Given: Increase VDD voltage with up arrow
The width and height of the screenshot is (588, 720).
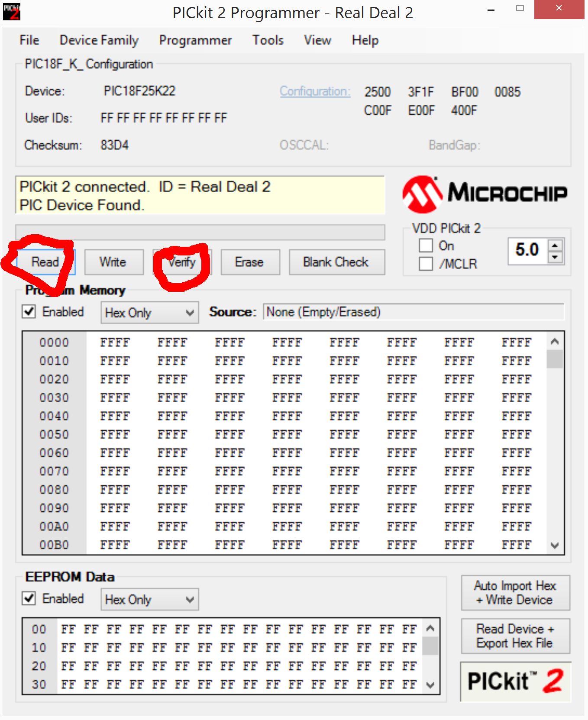Looking at the screenshot, I should (x=555, y=245).
